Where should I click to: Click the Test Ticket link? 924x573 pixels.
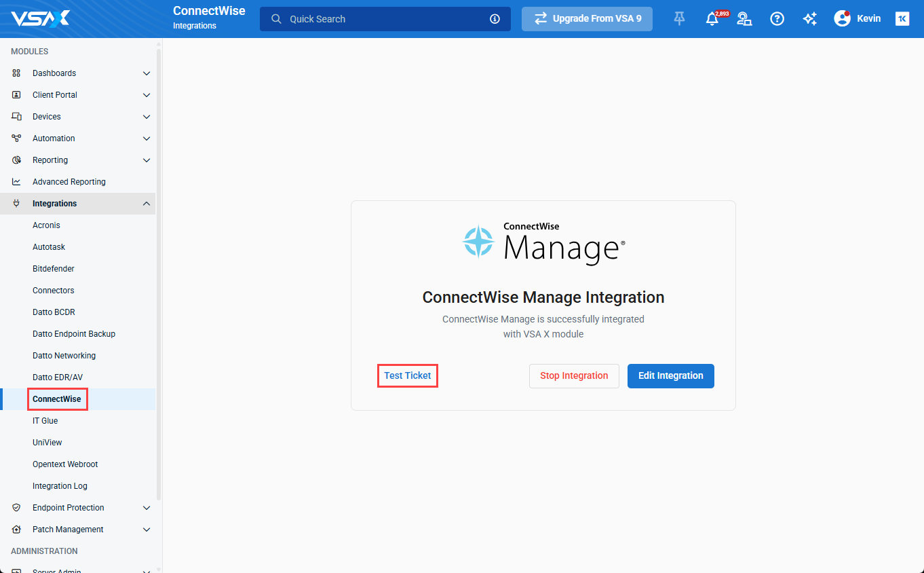(408, 375)
